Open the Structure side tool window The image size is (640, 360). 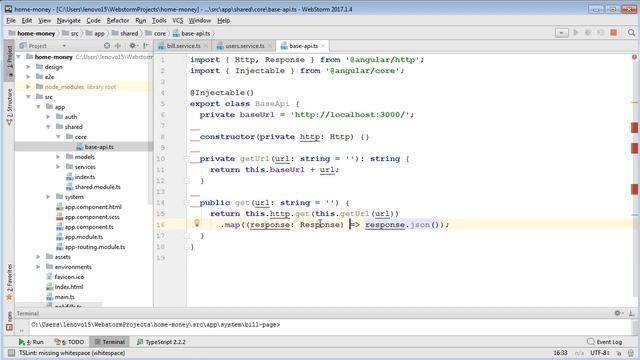[9, 107]
